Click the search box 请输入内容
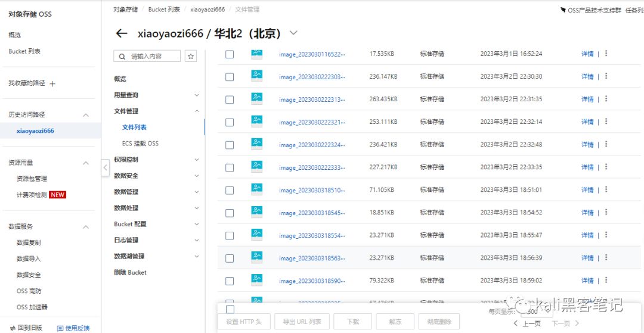Screen dimensions: 644x333 tap(147, 57)
